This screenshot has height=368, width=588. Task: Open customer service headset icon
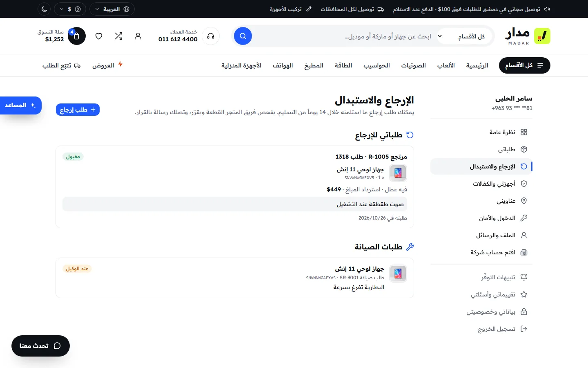(x=211, y=36)
